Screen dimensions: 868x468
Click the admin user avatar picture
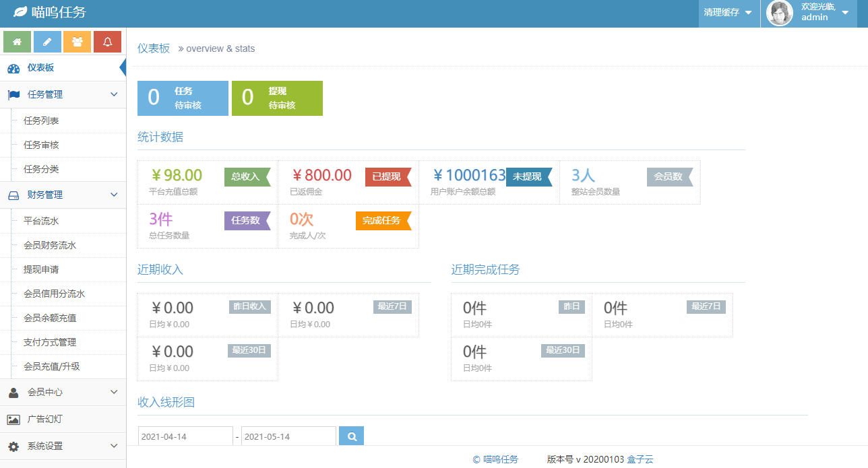[780, 13]
